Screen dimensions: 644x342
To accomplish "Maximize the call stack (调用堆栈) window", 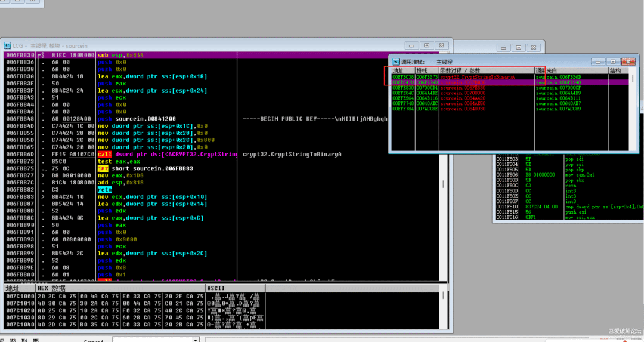I will coord(612,61).
